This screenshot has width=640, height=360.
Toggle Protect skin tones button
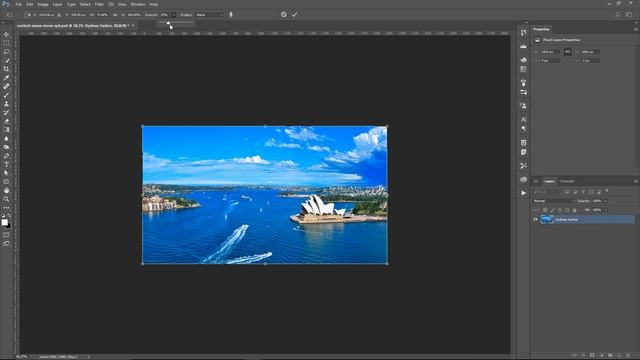231,15
